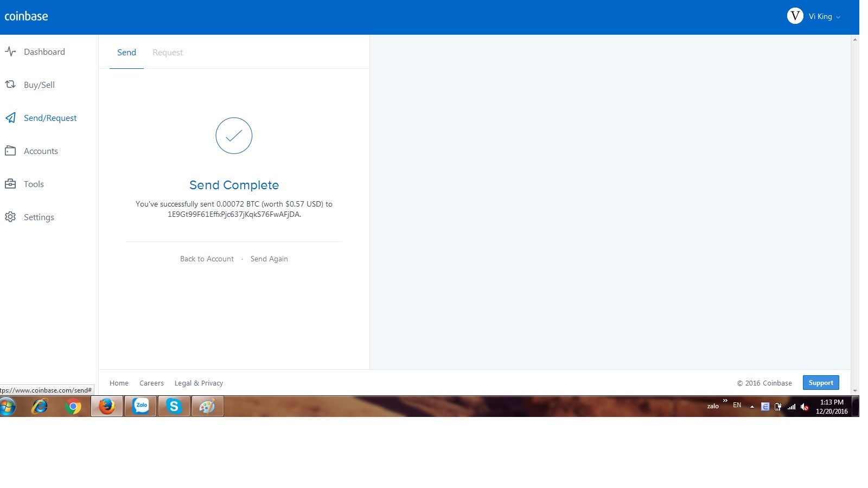Click the Back to Account link
The height and width of the screenshot is (488, 868).
pos(207,259)
